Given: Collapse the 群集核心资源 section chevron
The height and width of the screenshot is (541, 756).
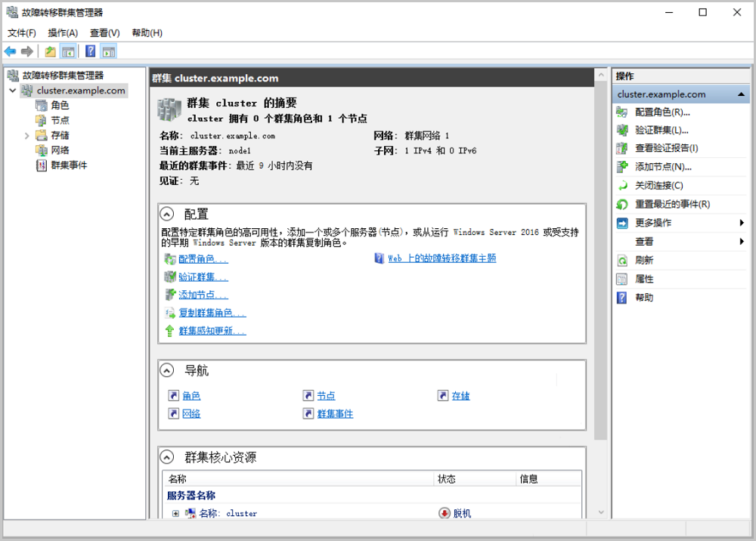Looking at the screenshot, I should coord(167,457).
